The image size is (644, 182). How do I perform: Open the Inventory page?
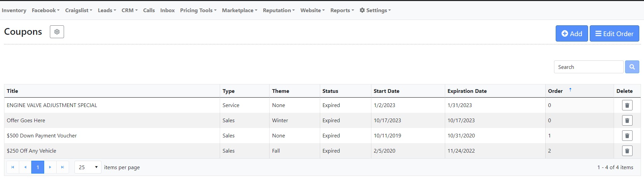14,10
